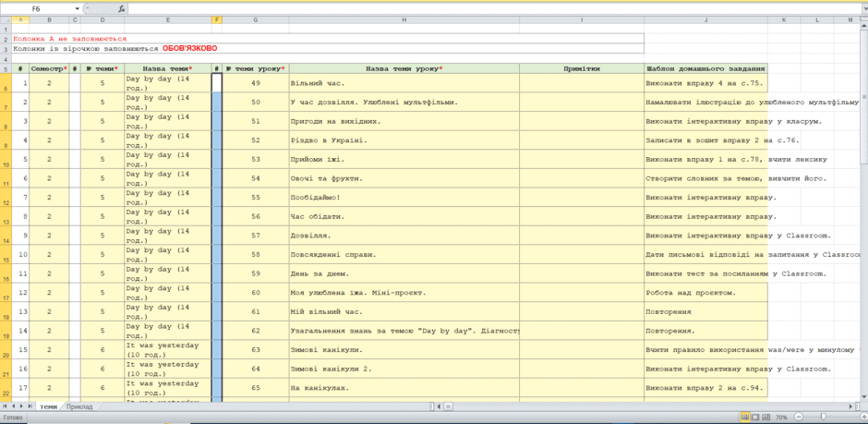The width and height of the screenshot is (868, 424).
Task: Select the 'теми' sheet tab
Action: [49, 406]
